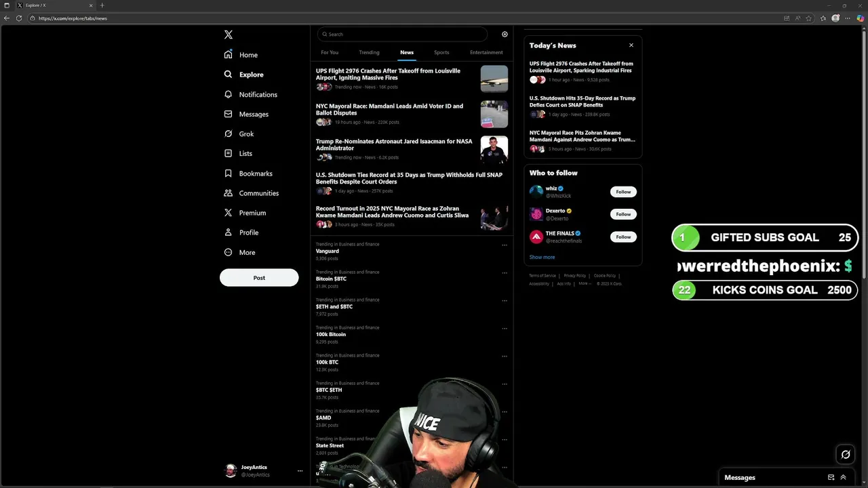Reload the page with refresh icon
Screen dimensions: 868x488
point(19,18)
